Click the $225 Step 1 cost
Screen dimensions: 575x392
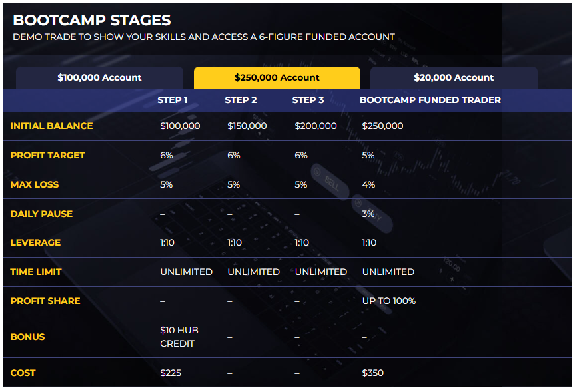tap(171, 373)
